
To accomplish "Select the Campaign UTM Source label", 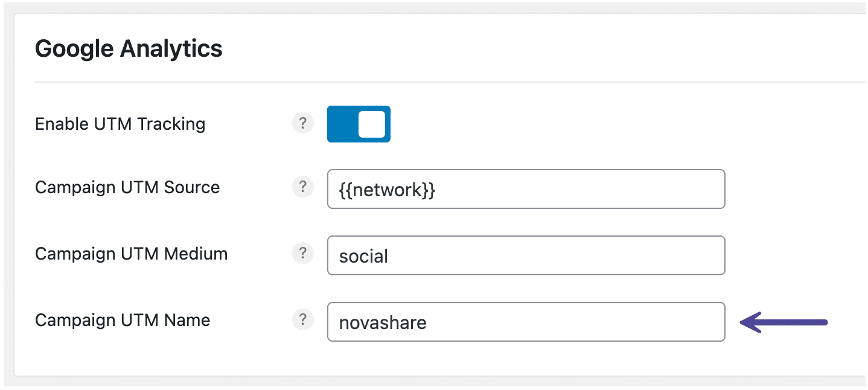I will pyautogui.click(x=127, y=187).
